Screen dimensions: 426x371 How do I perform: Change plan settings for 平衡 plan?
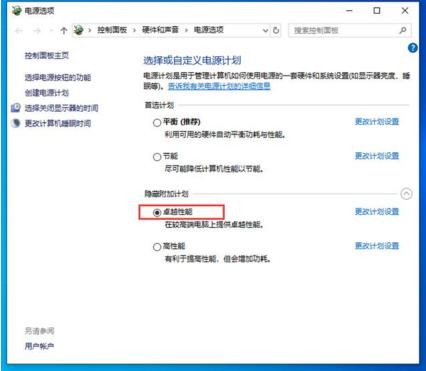click(377, 121)
